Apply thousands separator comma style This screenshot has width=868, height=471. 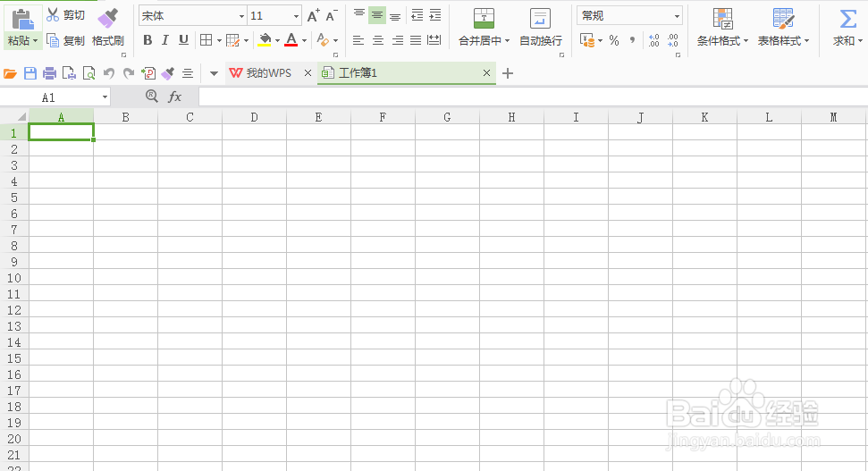point(632,40)
